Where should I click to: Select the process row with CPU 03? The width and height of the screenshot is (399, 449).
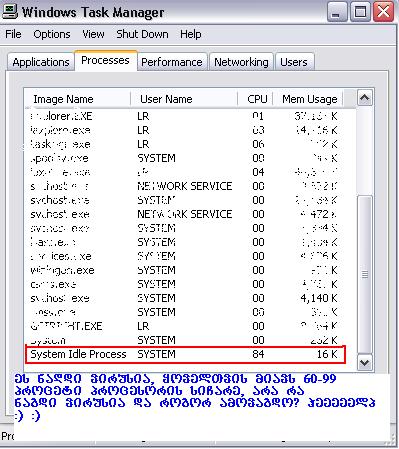point(184,130)
